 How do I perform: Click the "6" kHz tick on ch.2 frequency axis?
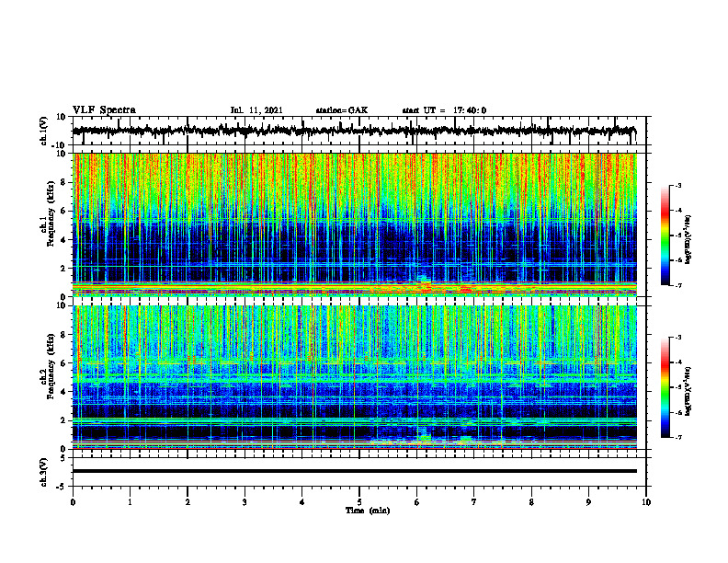click(63, 363)
